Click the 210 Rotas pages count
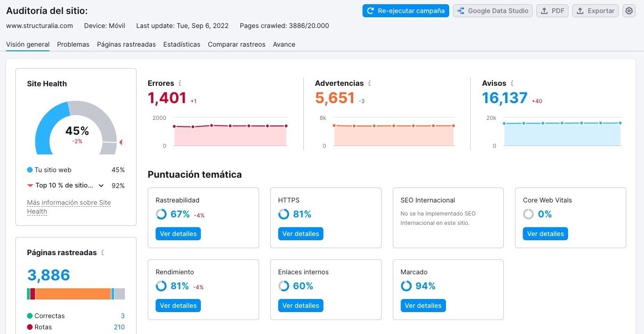 point(119,327)
